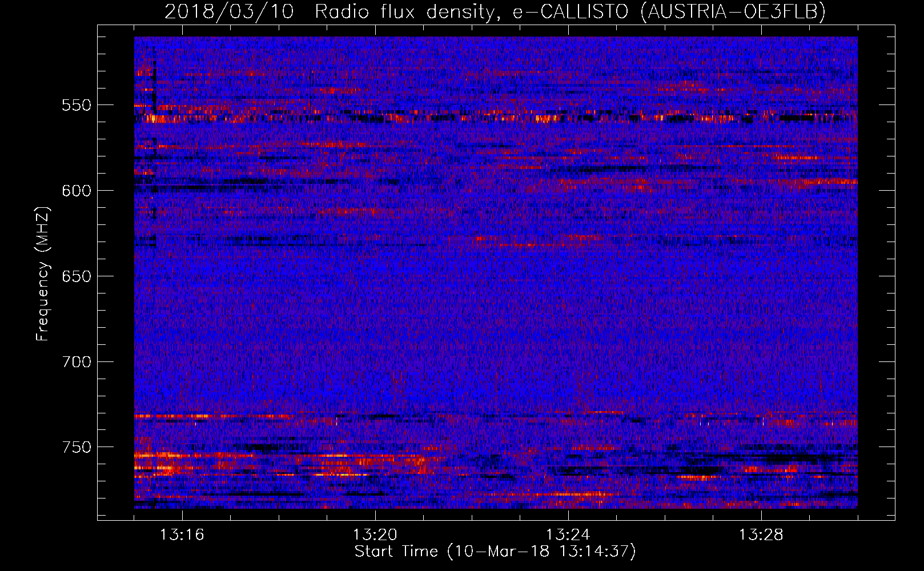The width and height of the screenshot is (924, 571).
Task: Click the 13:28 time tick label
Action: coord(761,535)
